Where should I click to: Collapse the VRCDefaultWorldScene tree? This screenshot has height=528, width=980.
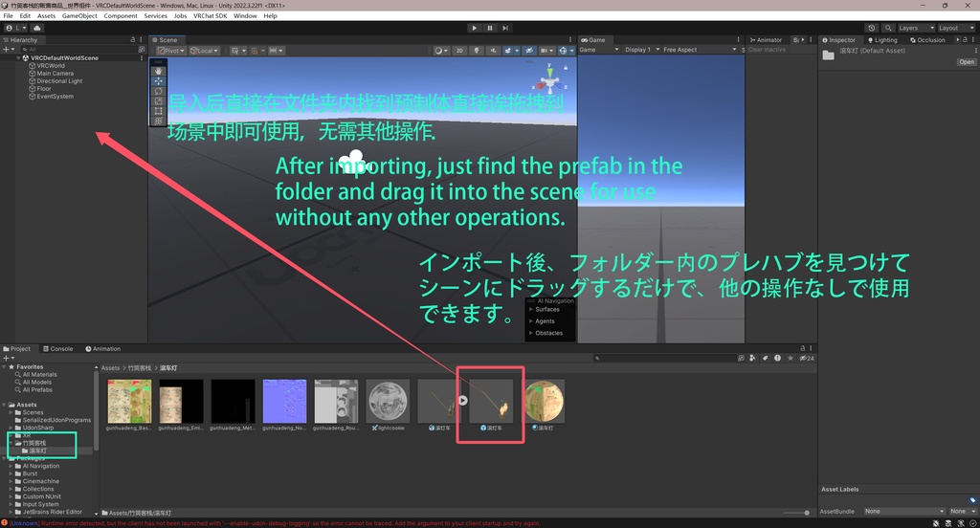(19, 57)
